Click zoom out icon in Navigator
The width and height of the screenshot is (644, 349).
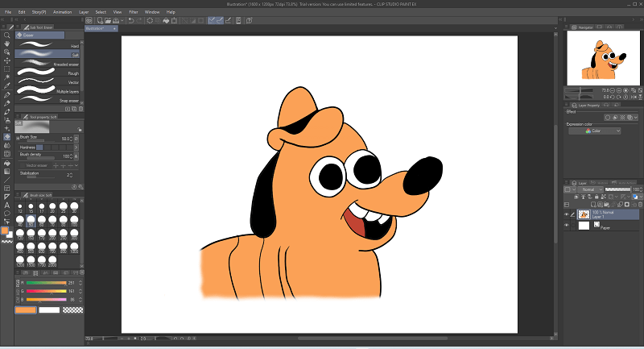tap(613, 90)
